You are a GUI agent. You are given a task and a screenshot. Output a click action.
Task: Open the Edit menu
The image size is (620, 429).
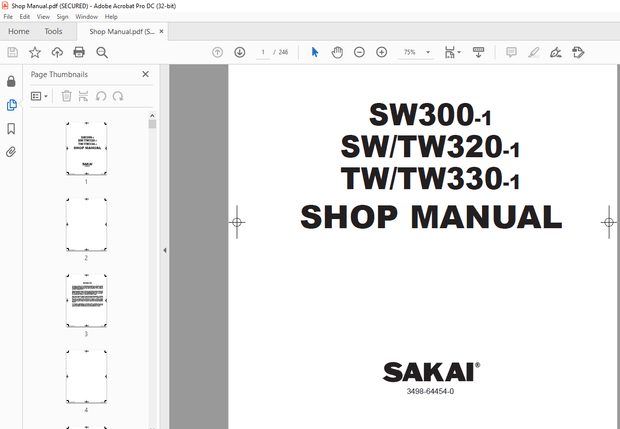click(25, 17)
